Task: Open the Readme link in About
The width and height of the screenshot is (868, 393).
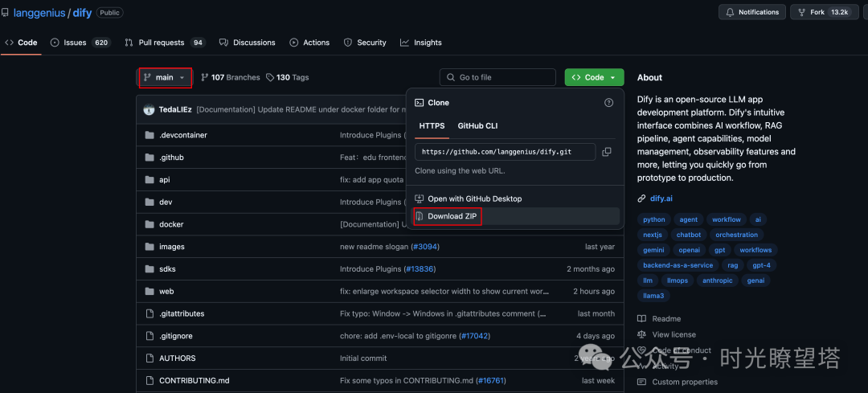Action: pos(666,319)
